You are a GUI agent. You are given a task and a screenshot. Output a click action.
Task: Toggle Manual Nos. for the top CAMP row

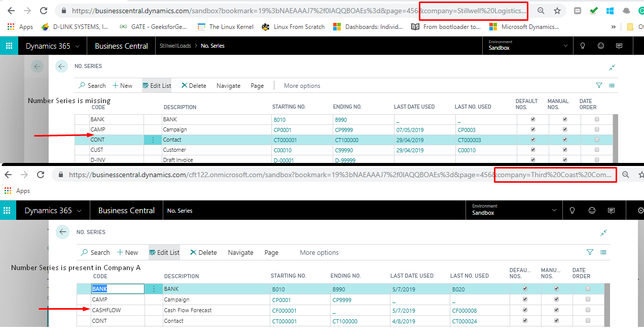click(565, 129)
